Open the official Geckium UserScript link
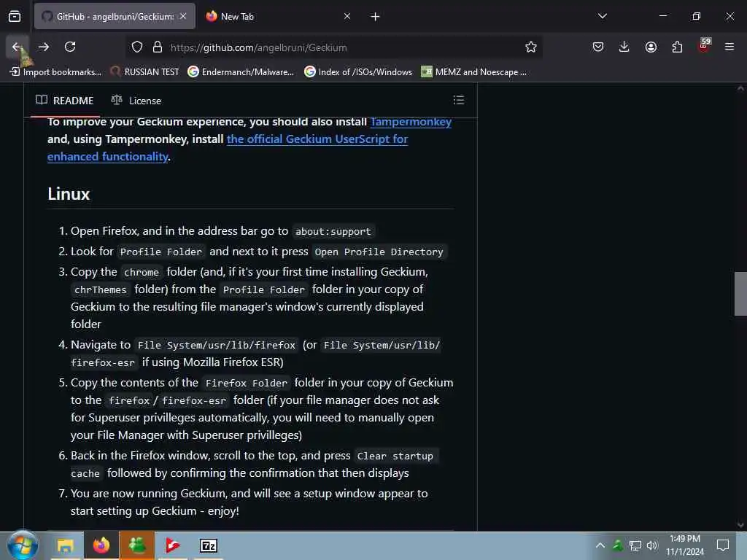 317,139
